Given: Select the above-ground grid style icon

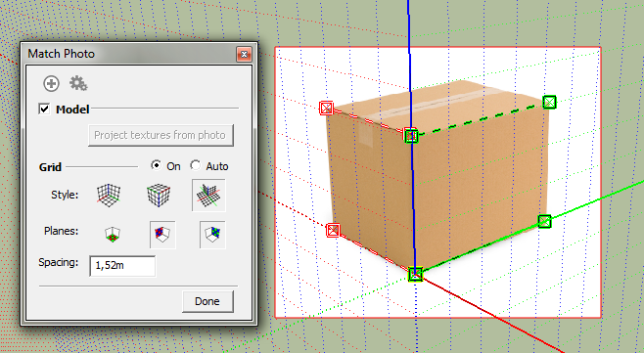Looking at the screenshot, I should coord(208,196).
